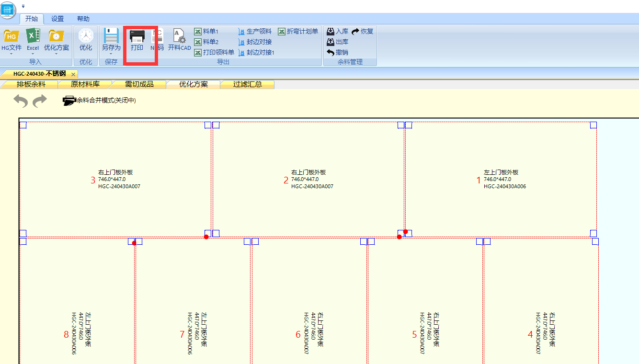The height and width of the screenshot is (364, 639).
Task: Select rotated part number 4
Action: point(541,301)
